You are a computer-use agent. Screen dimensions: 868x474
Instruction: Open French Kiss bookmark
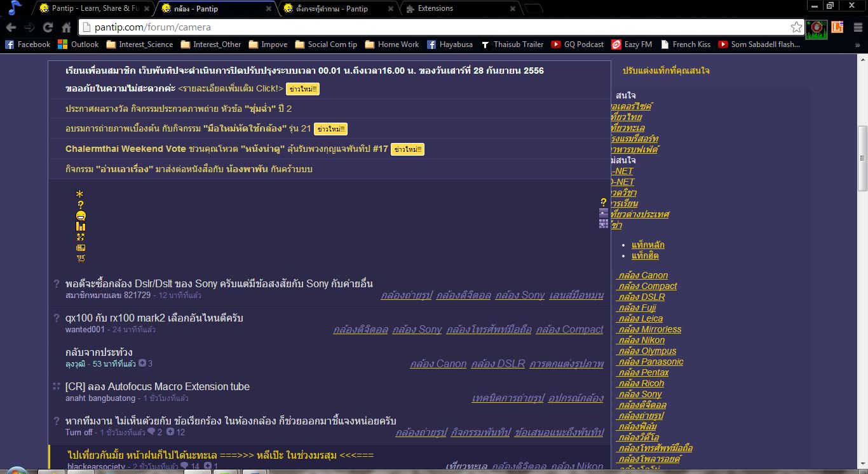point(686,44)
